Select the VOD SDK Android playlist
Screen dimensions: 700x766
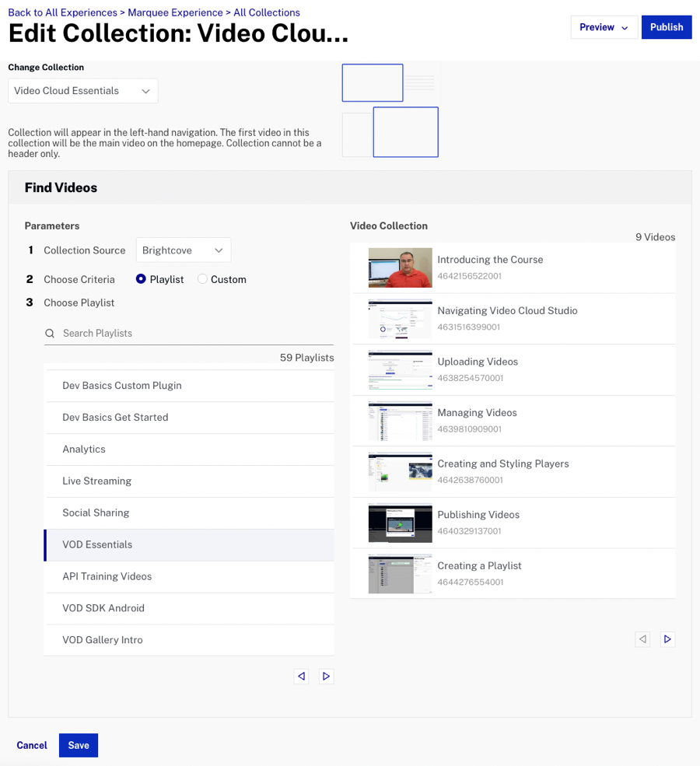coord(190,608)
